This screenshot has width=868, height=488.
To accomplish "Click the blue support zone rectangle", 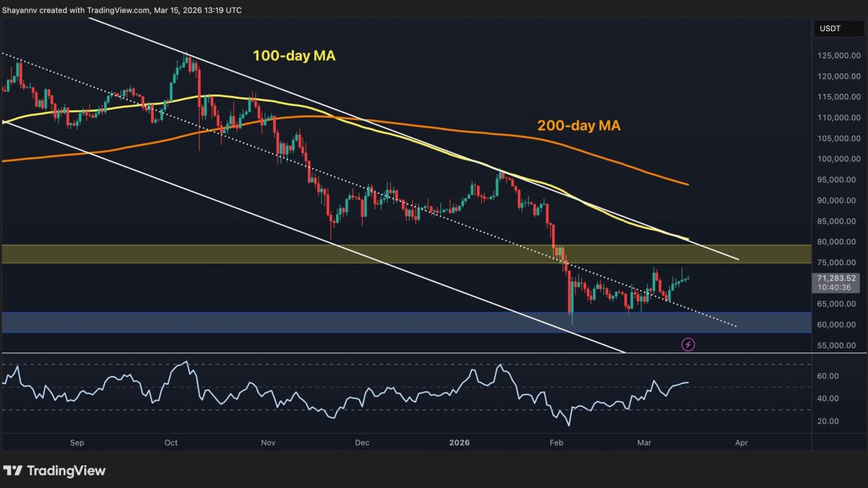I will click(x=289, y=322).
